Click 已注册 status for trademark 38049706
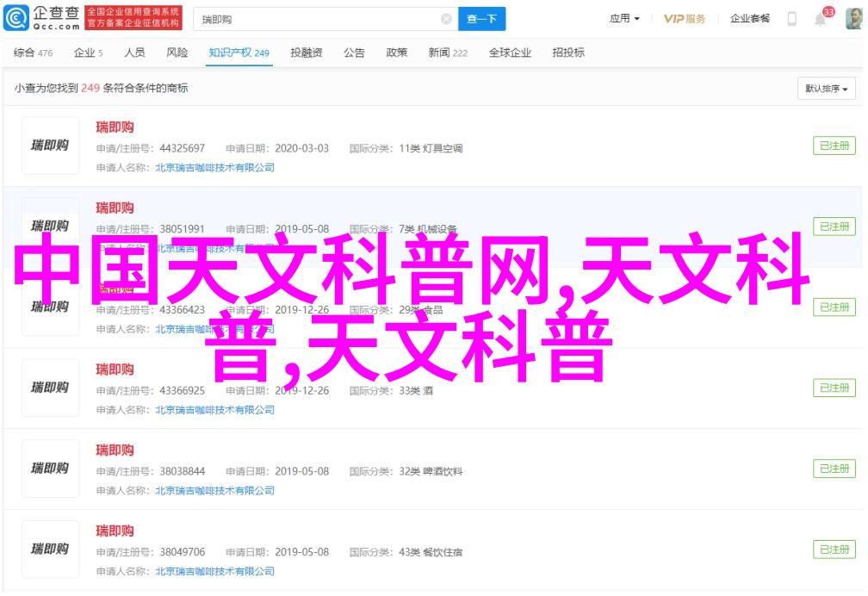The width and height of the screenshot is (868, 596). [x=834, y=549]
